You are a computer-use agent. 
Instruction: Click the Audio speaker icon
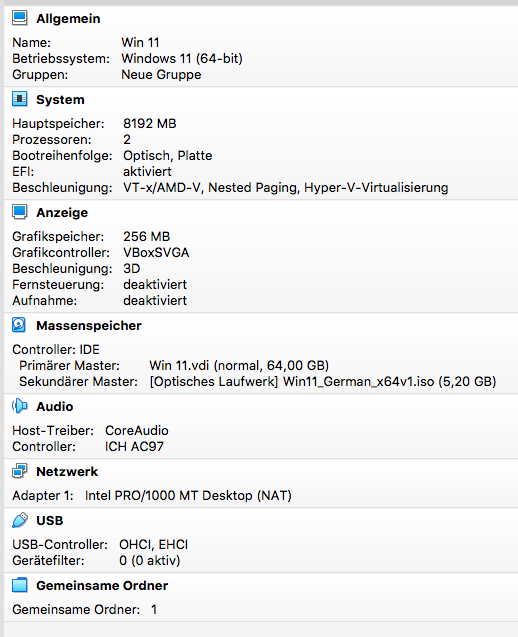pyautogui.click(x=20, y=406)
